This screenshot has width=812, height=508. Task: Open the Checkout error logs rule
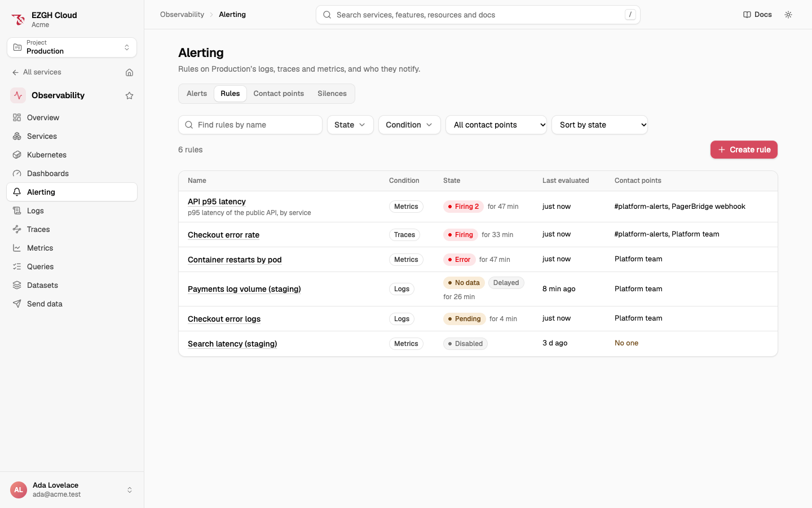[x=224, y=319]
